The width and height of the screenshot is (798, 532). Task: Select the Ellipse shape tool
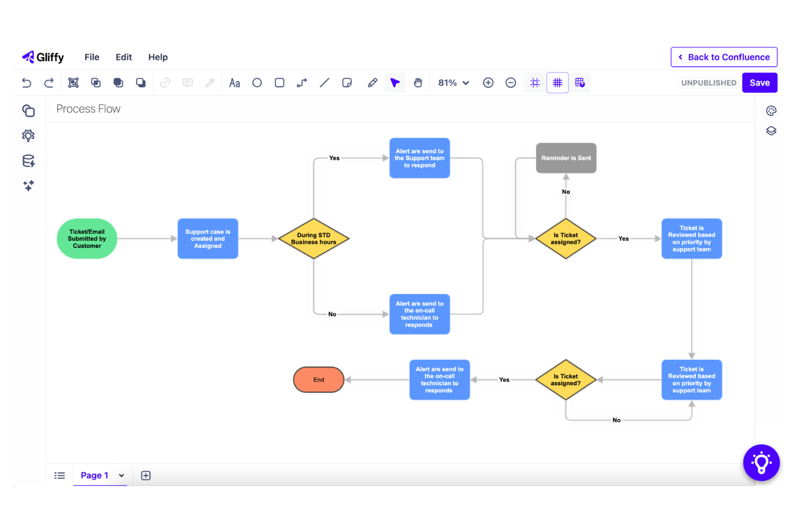[x=257, y=82]
